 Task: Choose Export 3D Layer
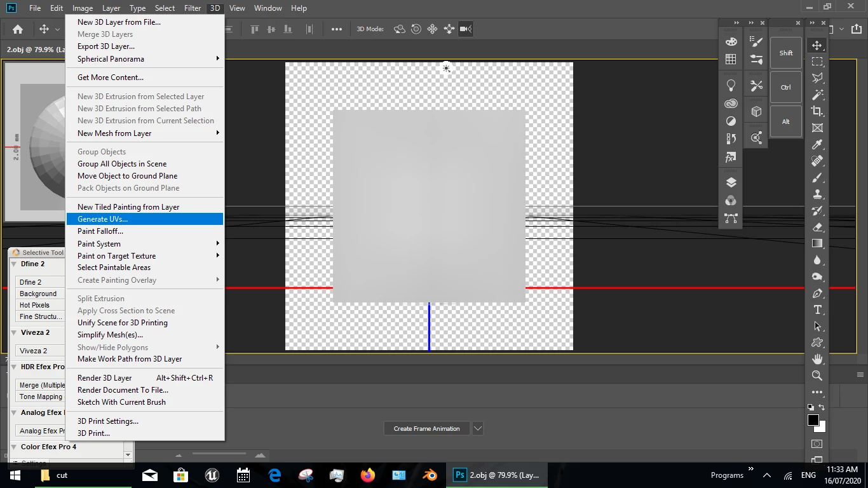145,46
